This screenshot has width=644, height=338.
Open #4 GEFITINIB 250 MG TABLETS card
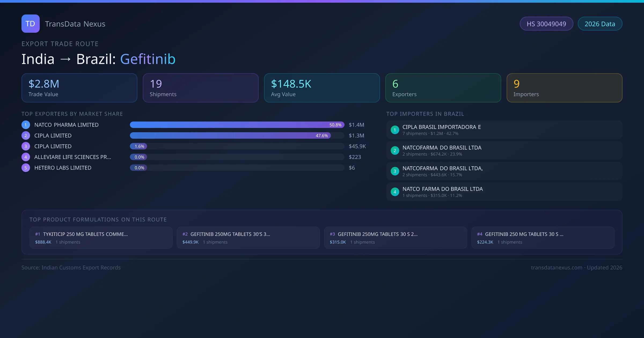(x=543, y=238)
